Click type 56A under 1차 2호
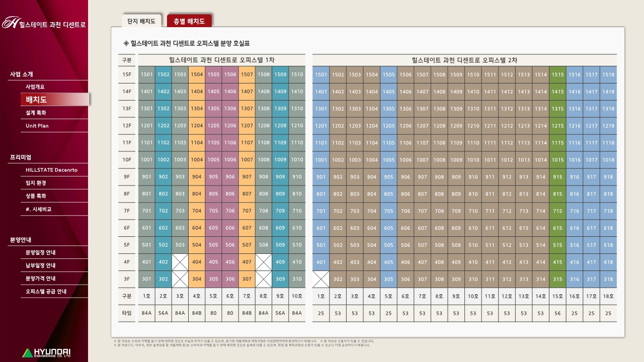 [x=163, y=313]
